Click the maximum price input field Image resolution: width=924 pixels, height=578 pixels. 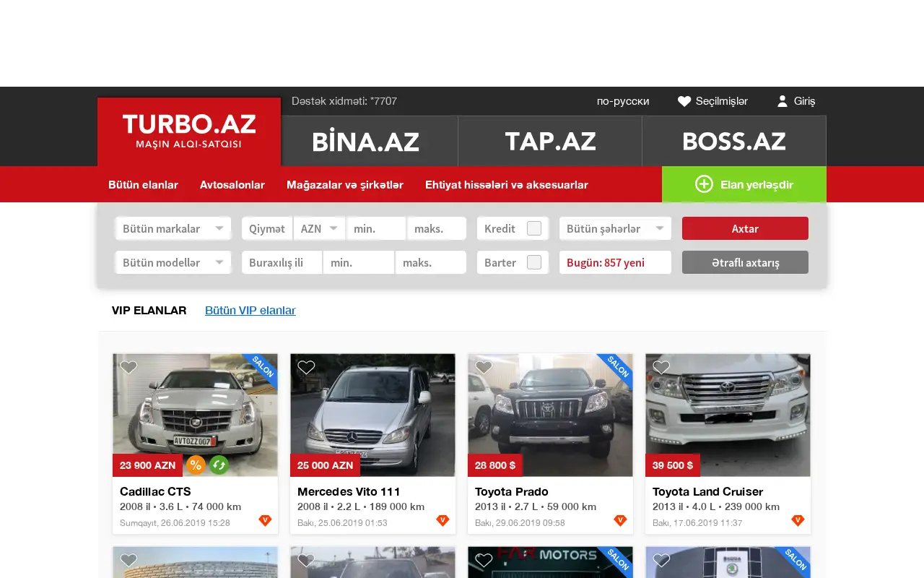point(437,228)
